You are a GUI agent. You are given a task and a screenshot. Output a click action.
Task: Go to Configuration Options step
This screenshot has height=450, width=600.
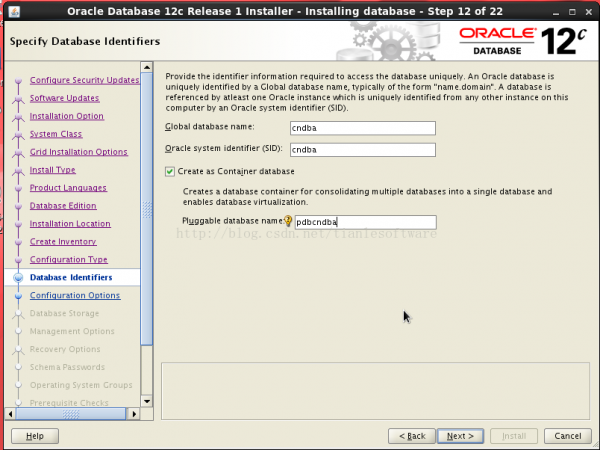coord(75,295)
